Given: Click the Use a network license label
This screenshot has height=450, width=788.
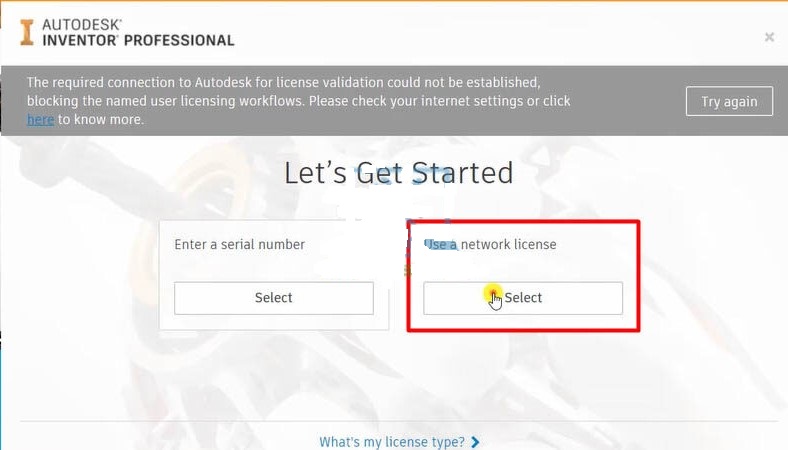Looking at the screenshot, I should pos(490,244).
